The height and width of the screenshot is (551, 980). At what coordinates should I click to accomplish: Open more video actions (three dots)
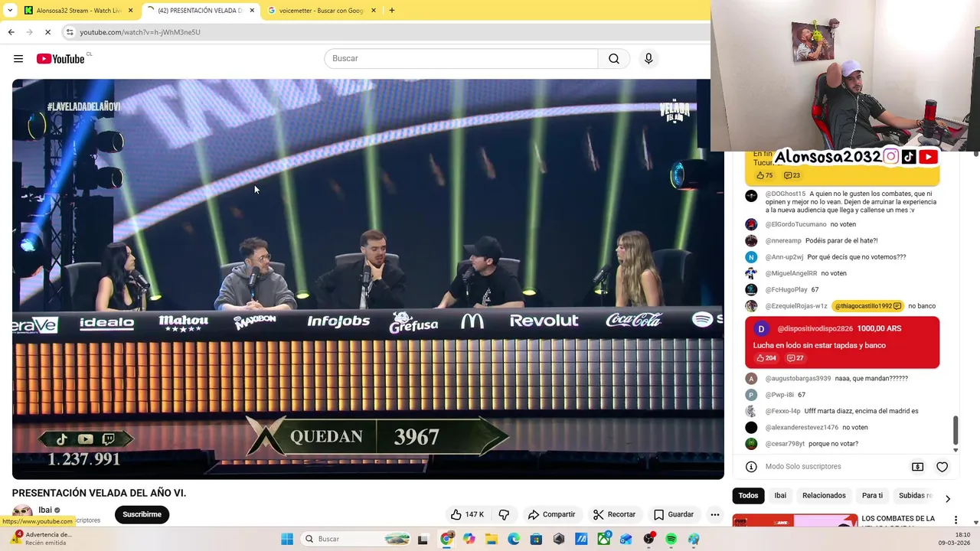coord(714,514)
